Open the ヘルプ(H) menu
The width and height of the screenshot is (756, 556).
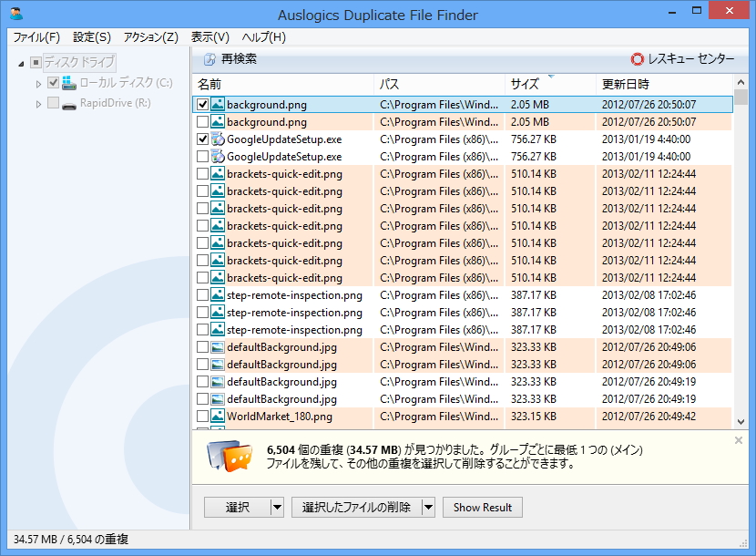point(264,37)
